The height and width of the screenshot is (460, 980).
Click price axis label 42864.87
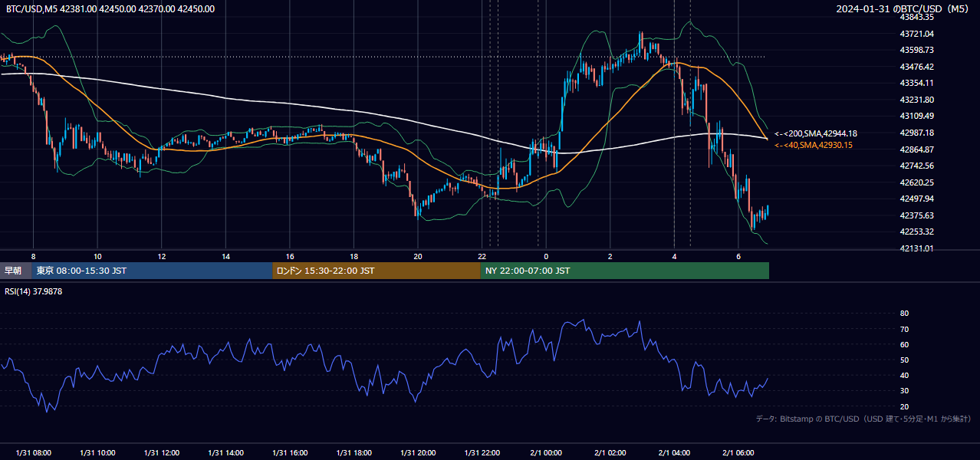[x=916, y=149]
